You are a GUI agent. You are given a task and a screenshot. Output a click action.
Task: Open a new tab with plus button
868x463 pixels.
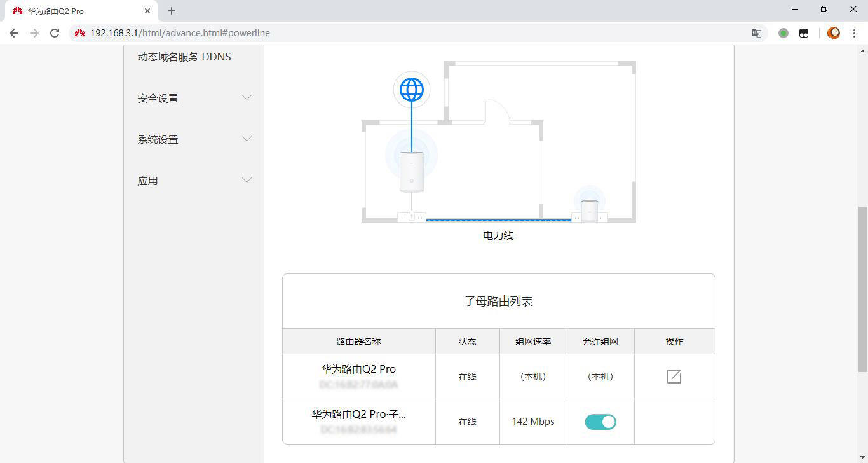(172, 11)
